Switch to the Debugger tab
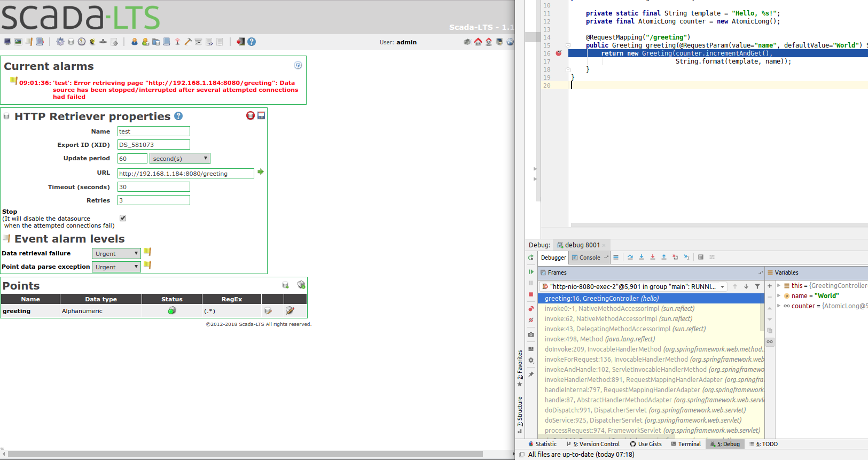 553,258
